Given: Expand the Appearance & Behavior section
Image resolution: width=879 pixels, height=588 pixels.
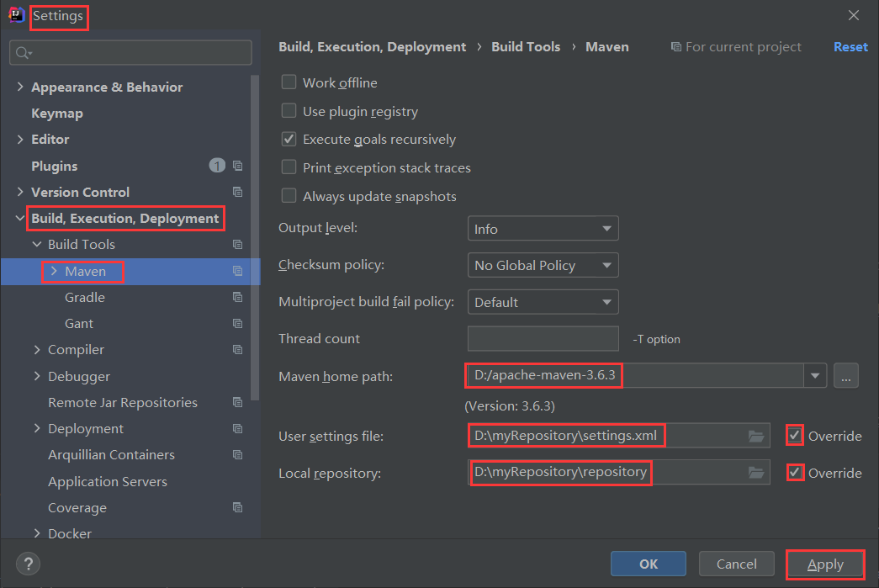Looking at the screenshot, I should tap(20, 87).
